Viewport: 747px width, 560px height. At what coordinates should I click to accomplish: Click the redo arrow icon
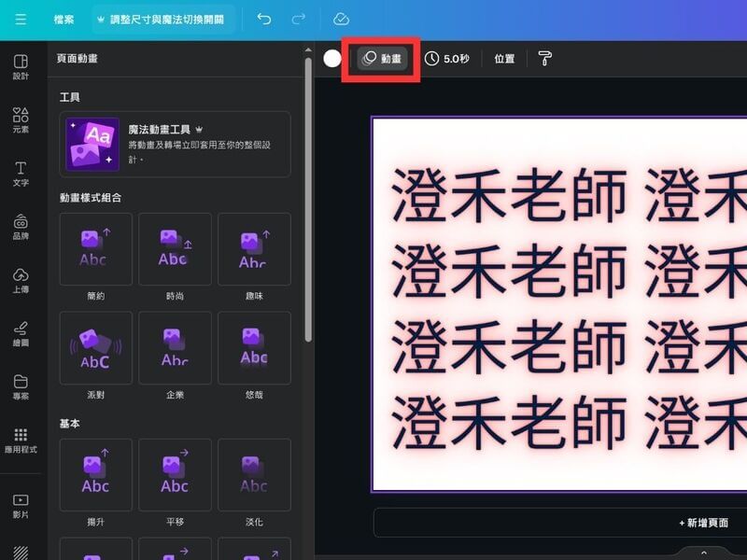[x=299, y=19]
